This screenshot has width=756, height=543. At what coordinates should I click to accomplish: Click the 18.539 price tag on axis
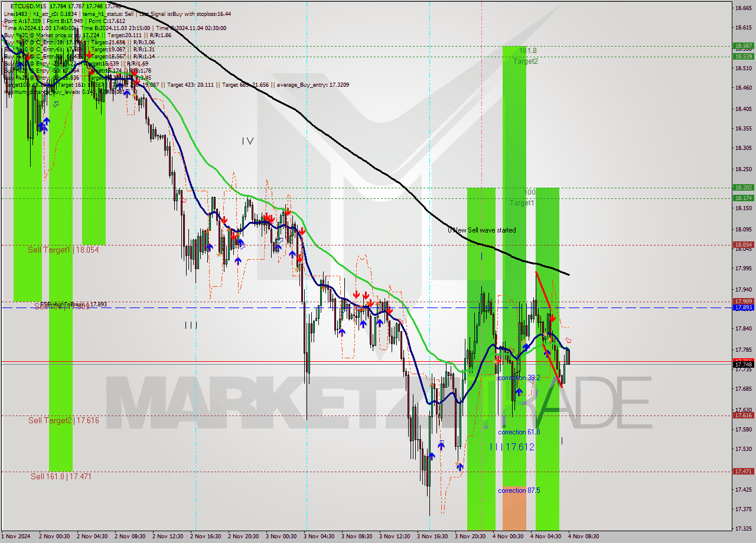click(x=743, y=57)
